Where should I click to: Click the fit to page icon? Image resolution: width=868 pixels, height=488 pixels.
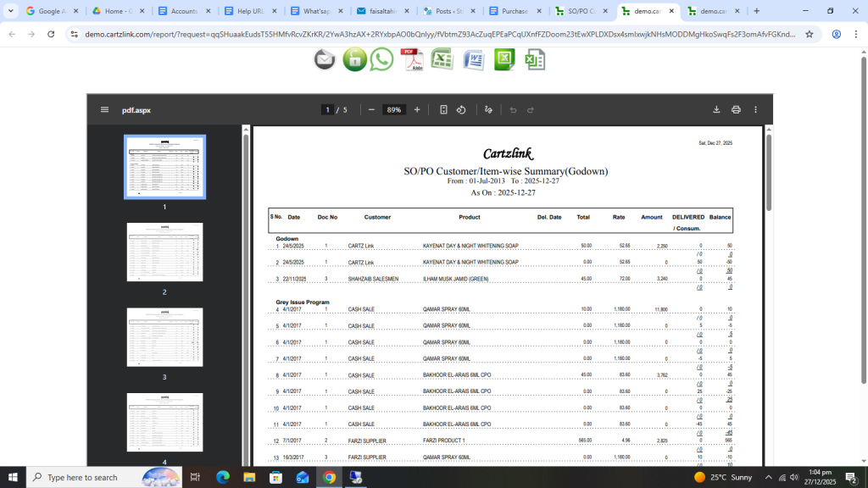click(x=443, y=110)
